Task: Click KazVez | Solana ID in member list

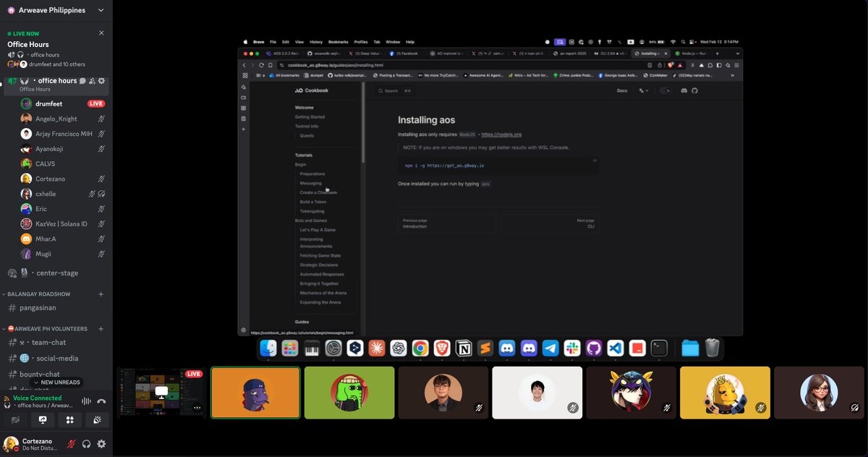Action: [63, 223]
